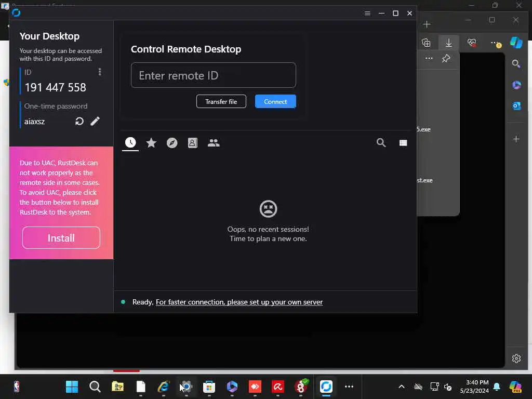Search sessions with the magnifier icon
This screenshot has height=399, width=532.
pyautogui.click(x=381, y=142)
